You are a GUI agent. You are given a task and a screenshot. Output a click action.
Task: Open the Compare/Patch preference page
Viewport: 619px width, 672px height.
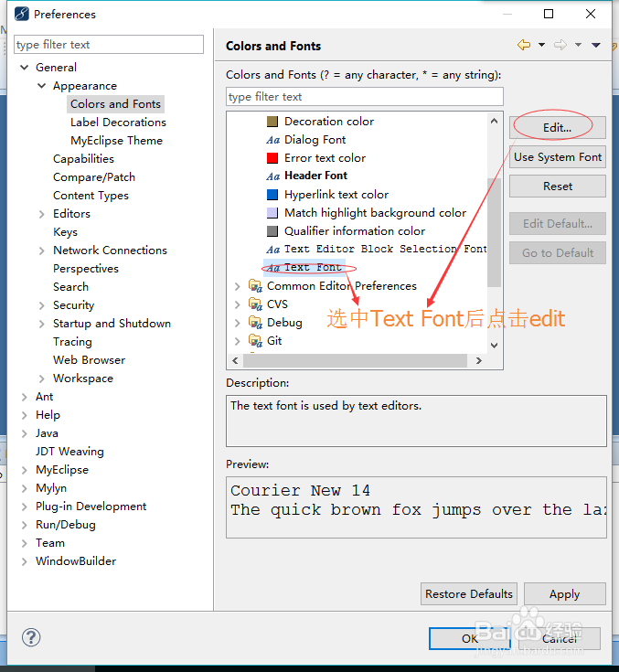94,177
